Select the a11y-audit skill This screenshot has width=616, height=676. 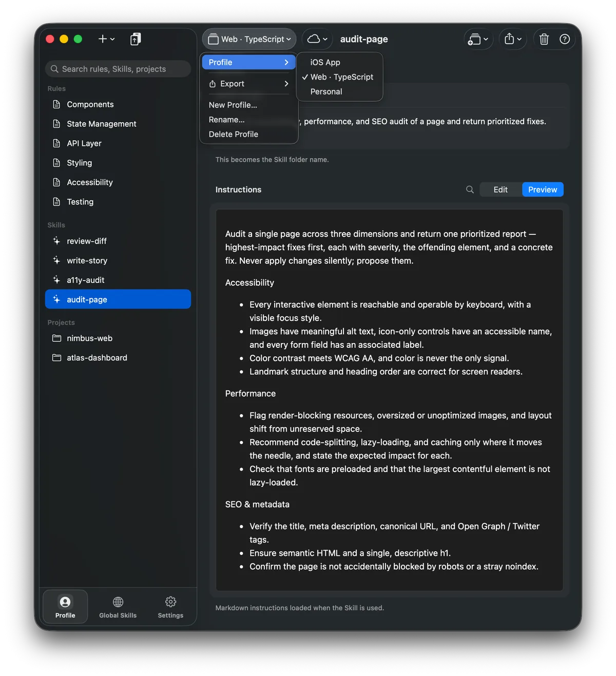click(118, 280)
